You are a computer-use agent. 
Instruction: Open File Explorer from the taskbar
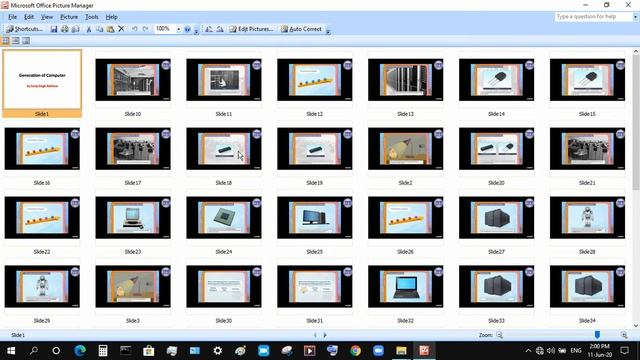pos(401,351)
